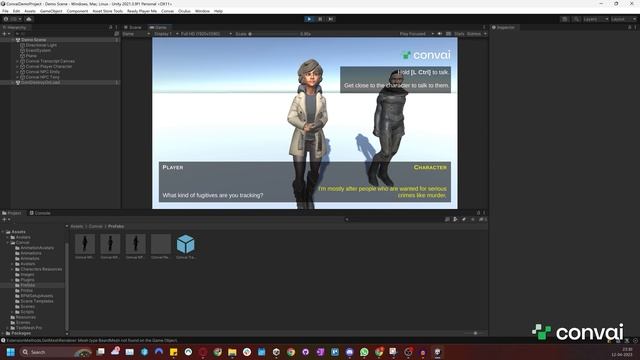Select the Hierarchy tab
640x360 pixels.
pos(15,27)
